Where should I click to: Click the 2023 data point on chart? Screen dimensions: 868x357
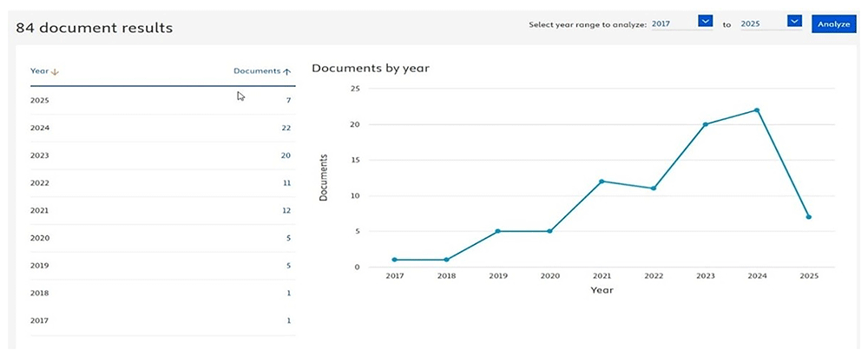[705, 124]
